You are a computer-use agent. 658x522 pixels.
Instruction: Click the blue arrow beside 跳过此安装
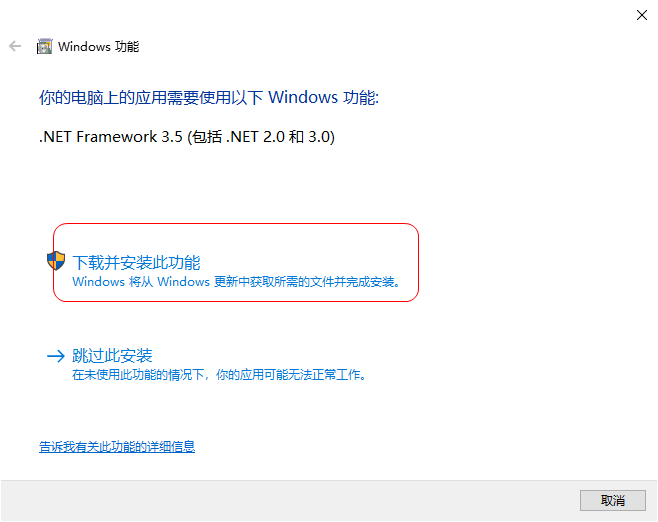tap(56, 356)
